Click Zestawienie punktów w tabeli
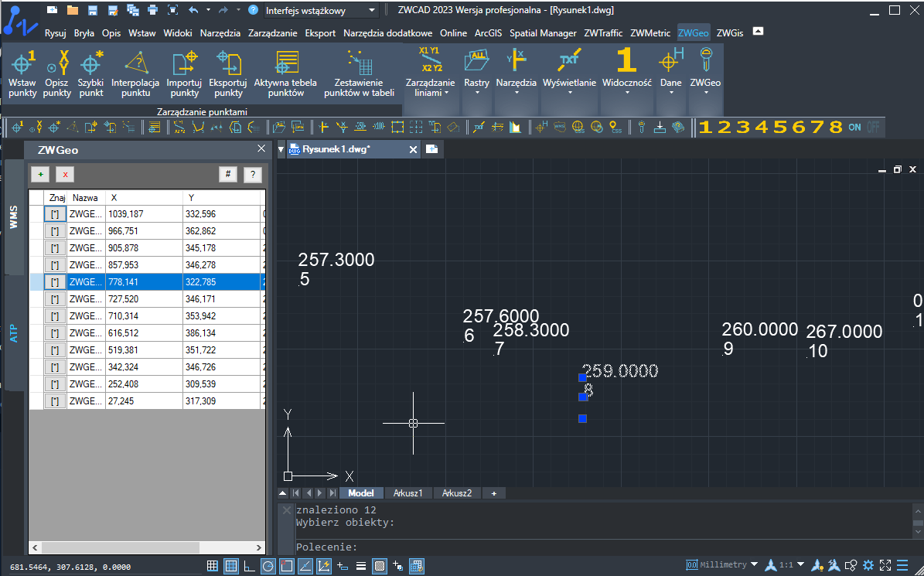Image resolution: width=924 pixels, height=576 pixels. 359,74
